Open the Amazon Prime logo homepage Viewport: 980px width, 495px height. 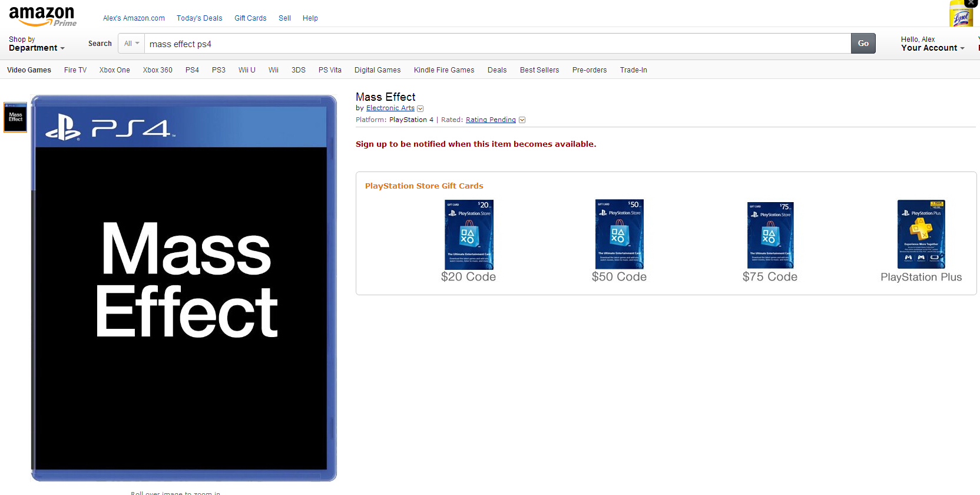coord(42,16)
